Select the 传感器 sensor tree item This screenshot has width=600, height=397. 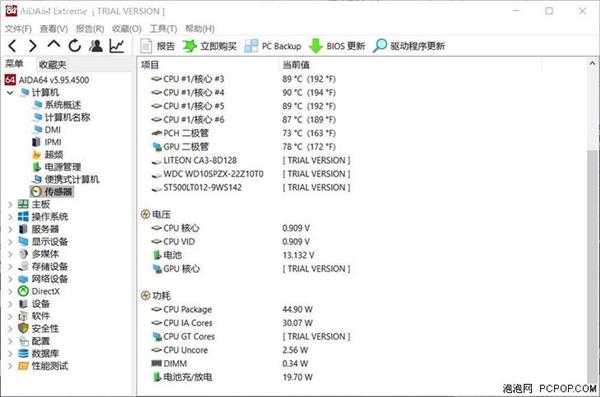tap(52, 191)
